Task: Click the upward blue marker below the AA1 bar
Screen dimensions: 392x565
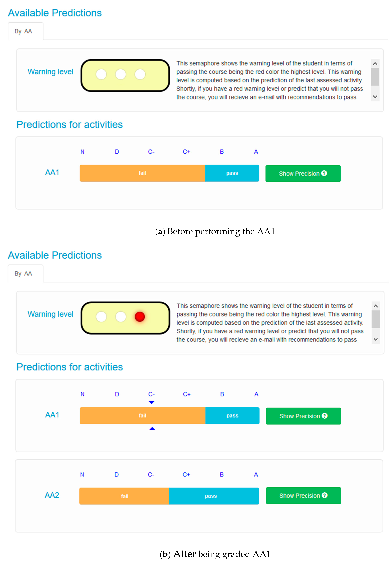Action: pyautogui.click(x=152, y=429)
